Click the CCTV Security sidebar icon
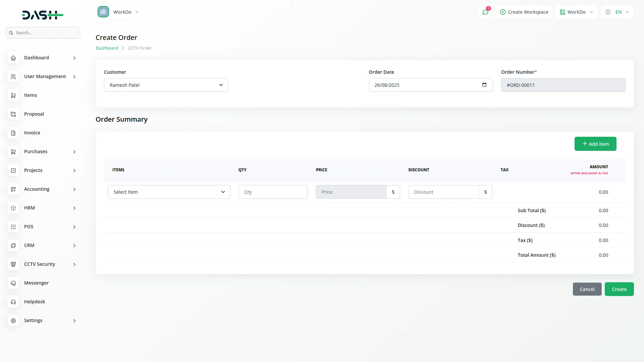 click(x=13, y=264)
